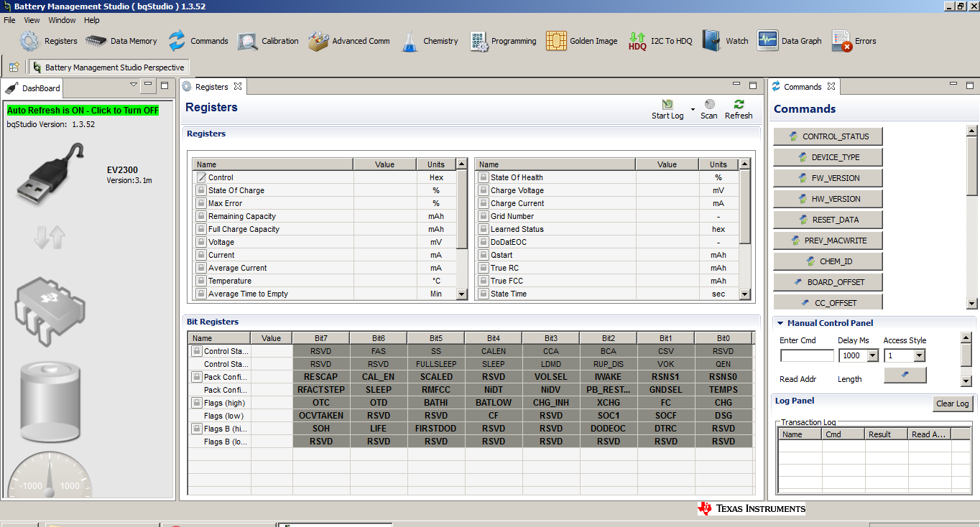Open the File menu
The image size is (980, 527).
click(x=9, y=20)
